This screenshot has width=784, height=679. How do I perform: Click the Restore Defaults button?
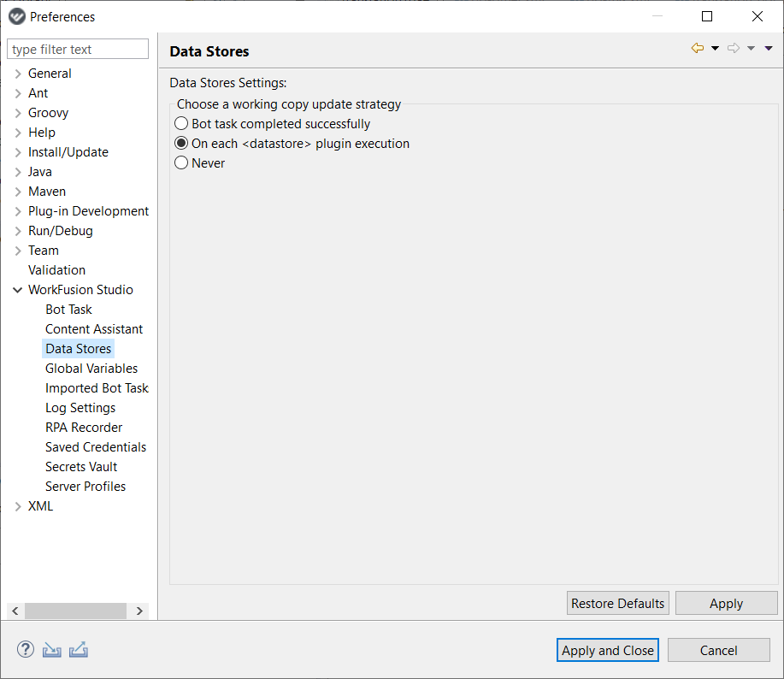(x=617, y=603)
